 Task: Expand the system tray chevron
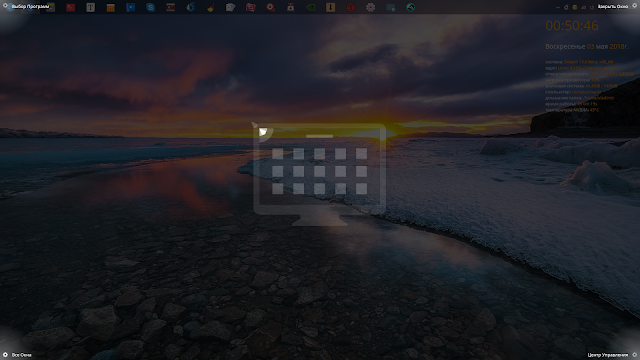tap(558, 7)
